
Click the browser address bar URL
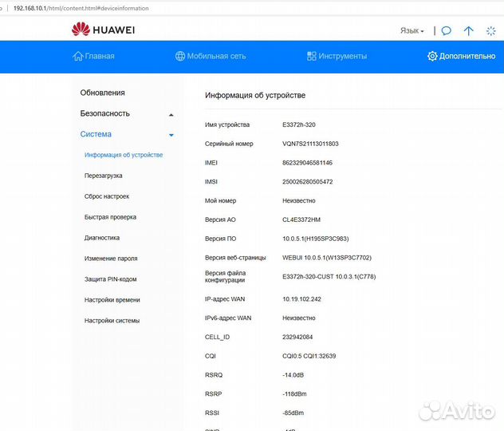pyautogui.click(x=81, y=8)
